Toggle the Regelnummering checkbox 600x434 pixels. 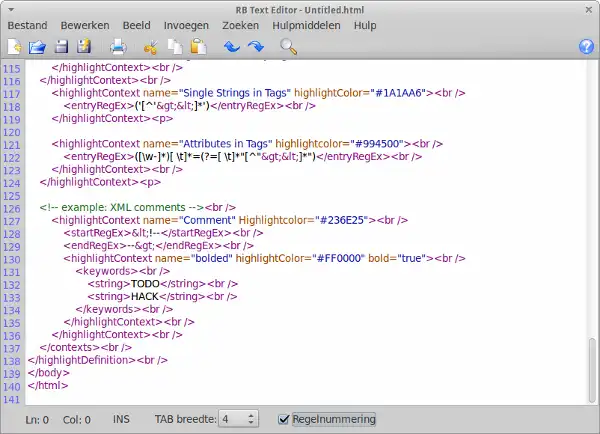tap(283, 419)
